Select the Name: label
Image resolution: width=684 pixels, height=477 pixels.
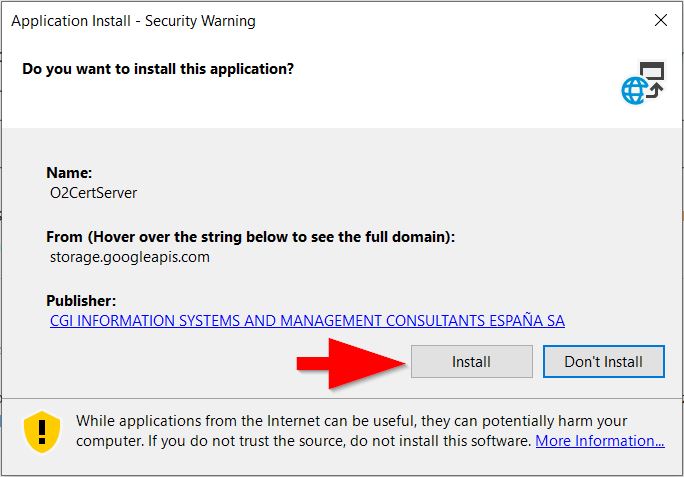point(69,173)
